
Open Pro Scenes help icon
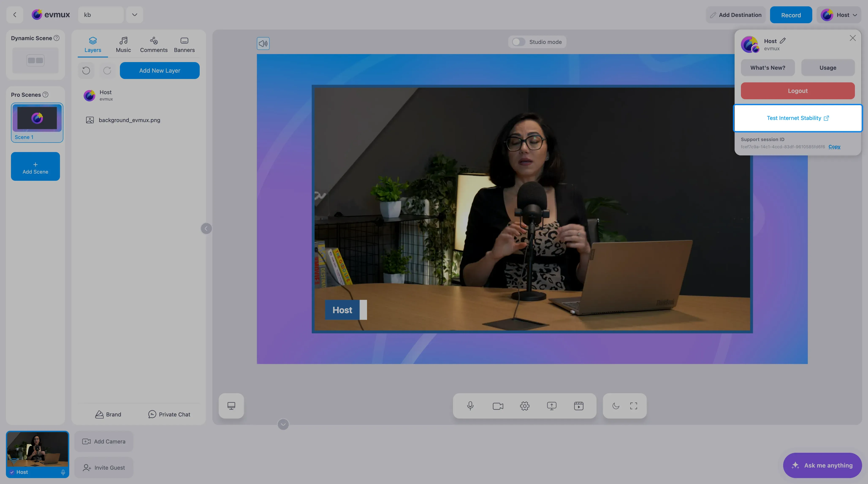pyautogui.click(x=45, y=95)
